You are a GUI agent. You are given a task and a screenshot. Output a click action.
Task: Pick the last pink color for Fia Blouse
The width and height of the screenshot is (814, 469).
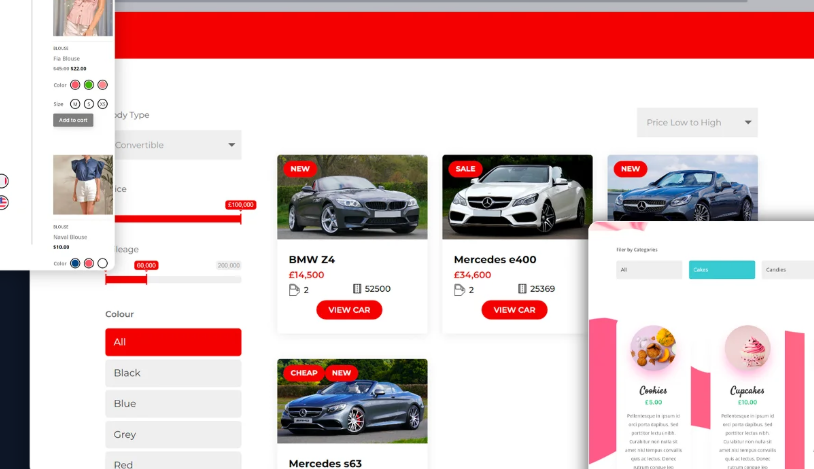tap(102, 85)
